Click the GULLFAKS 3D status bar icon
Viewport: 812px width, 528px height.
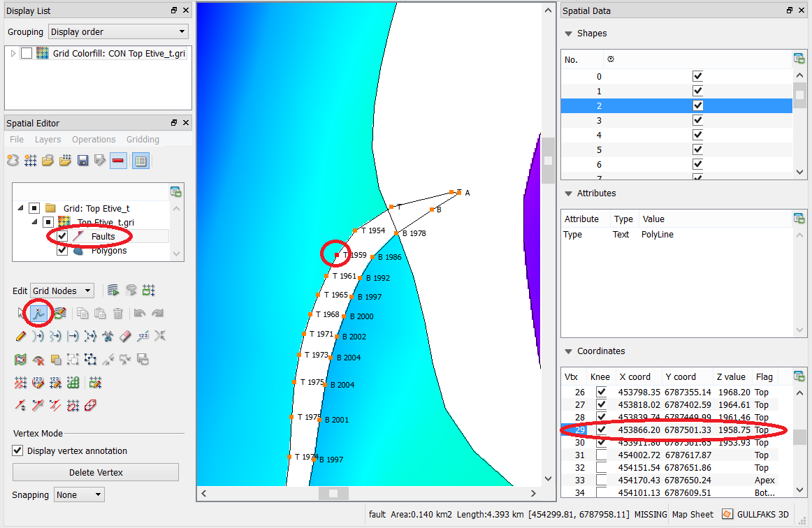click(x=727, y=515)
